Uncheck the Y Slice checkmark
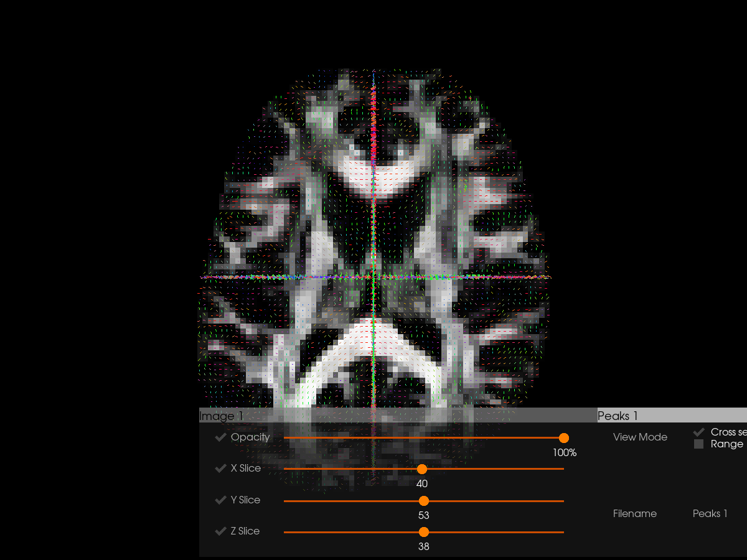The width and height of the screenshot is (747, 560). 220,500
